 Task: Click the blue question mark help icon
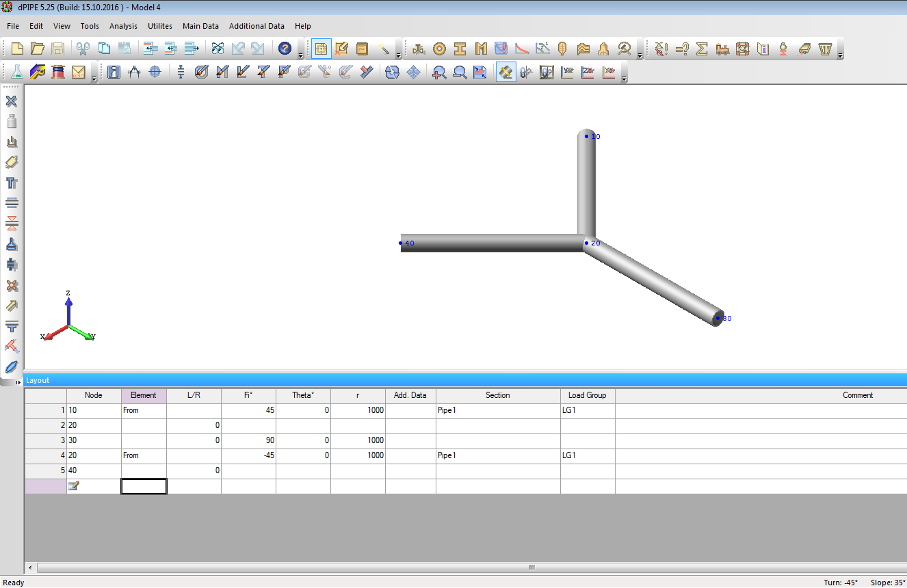click(x=285, y=49)
